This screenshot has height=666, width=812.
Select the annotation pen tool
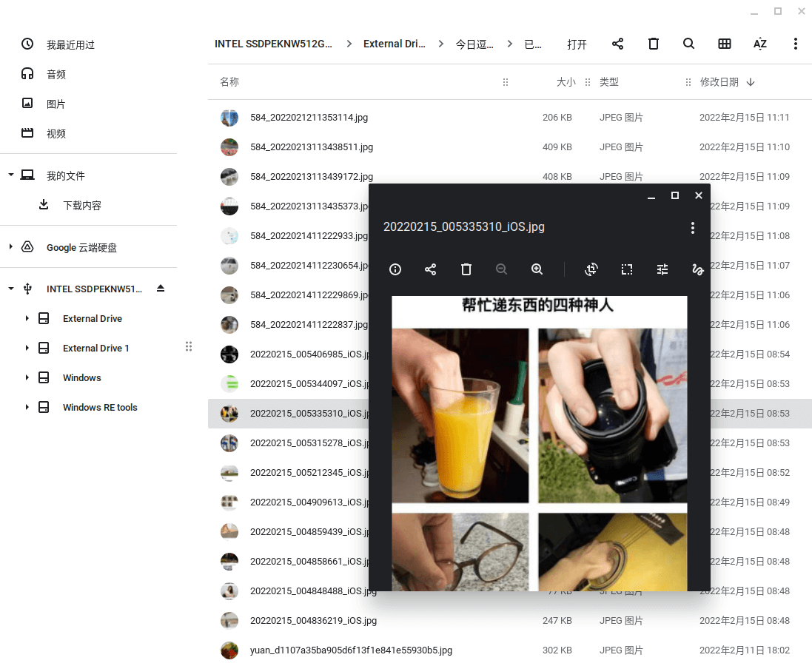tap(697, 269)
